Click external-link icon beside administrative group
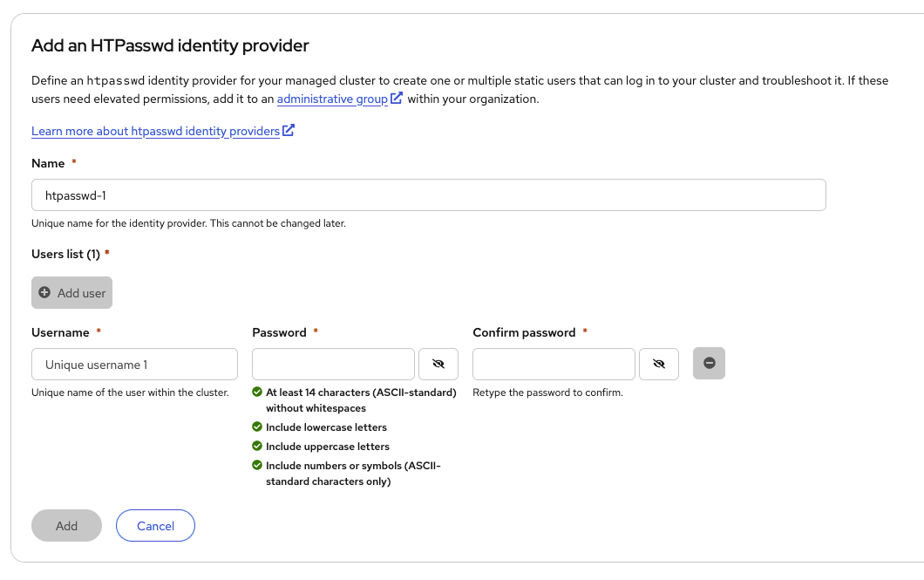The width and height of the screenshot is (924, 580). pyautogui.click(x=397, y=99)
